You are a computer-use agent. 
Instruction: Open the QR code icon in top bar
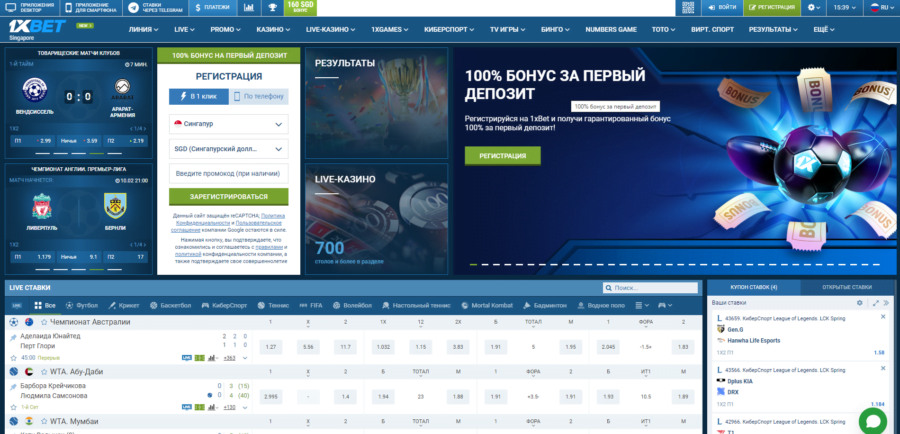[x=688, y=7]
